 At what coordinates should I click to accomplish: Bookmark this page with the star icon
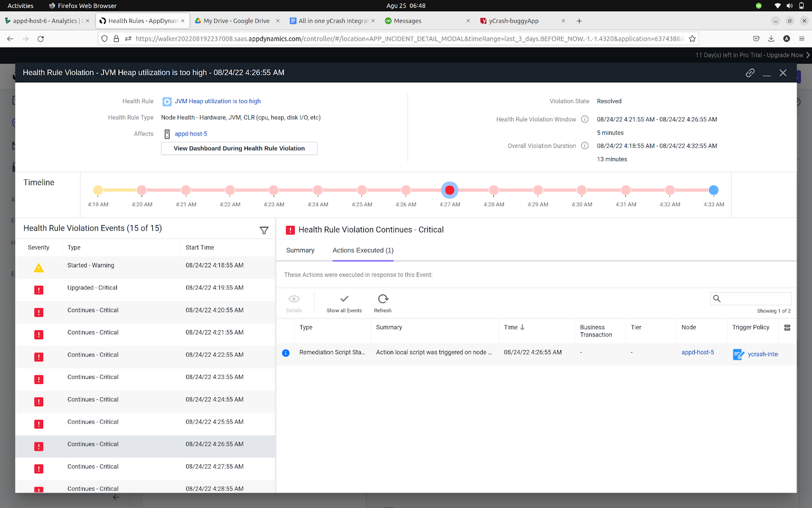pos(692,39)
